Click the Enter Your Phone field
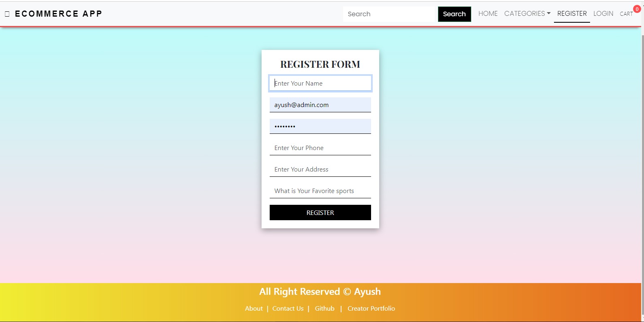 [320, 148]
